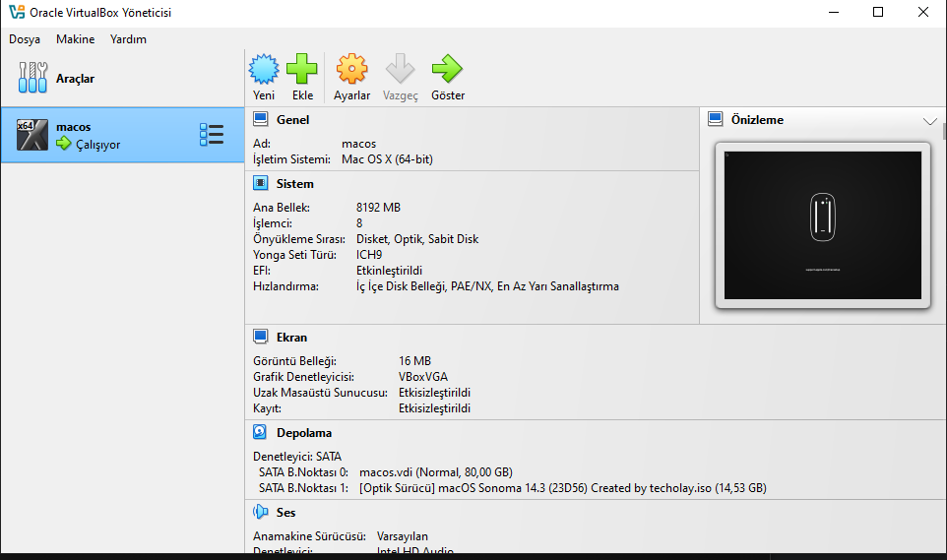Open the Yardım menu
This screenshot has width=947, height=560.
point(128,39)
